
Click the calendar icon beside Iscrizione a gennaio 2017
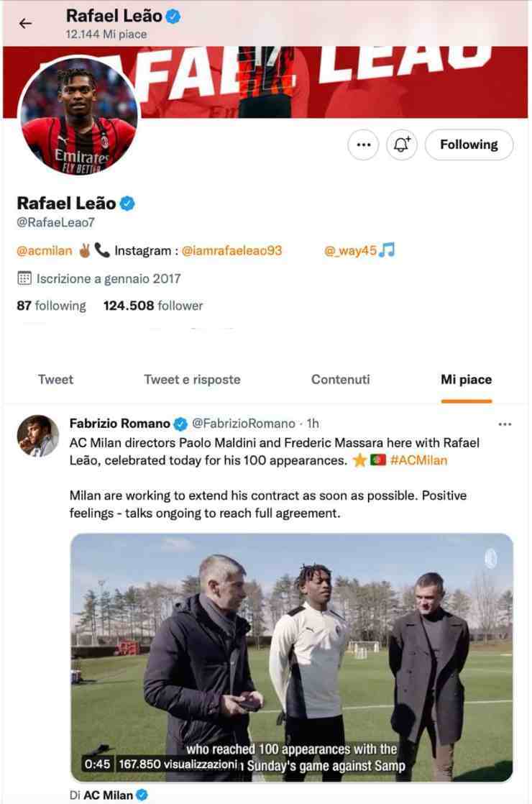click(24, 278)
